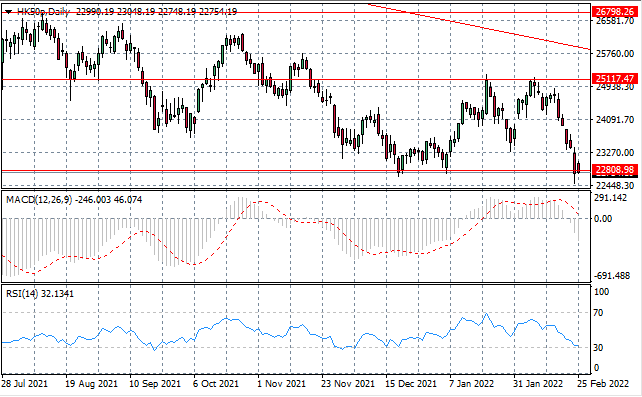Viewport: 642px width, 397px height.
Task: Select the 6 Oct 2021 date label
Action: pyautogui.click(x=216, y=384)
